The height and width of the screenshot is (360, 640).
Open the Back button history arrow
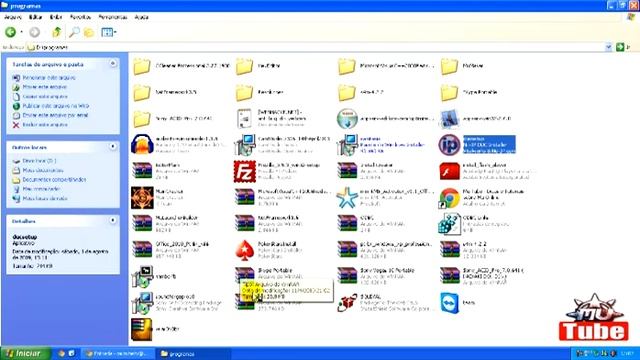tap(21, 32)
